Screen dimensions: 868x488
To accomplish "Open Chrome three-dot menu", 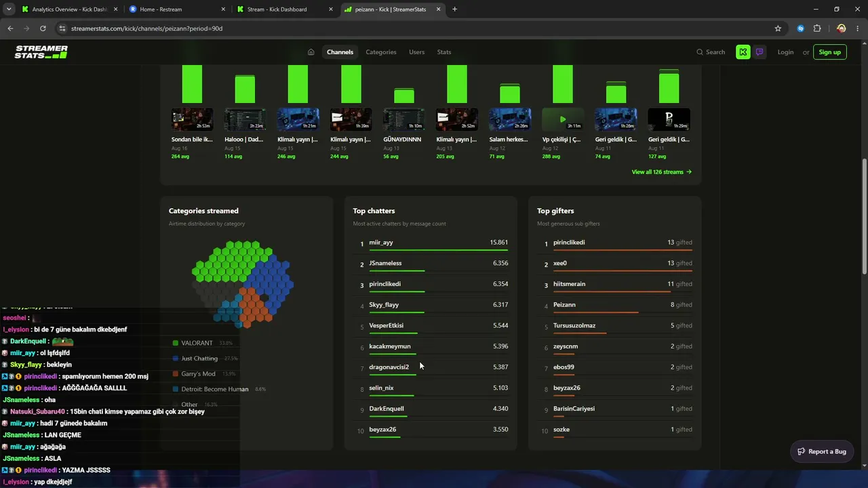I will pyautogui.click(x=858, y=28).
